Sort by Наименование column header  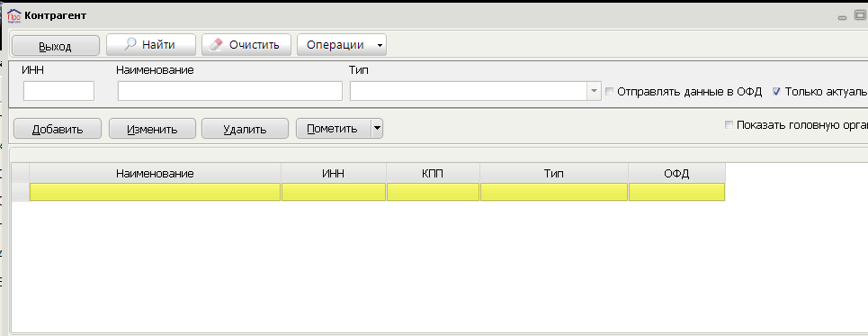[155, 174]
